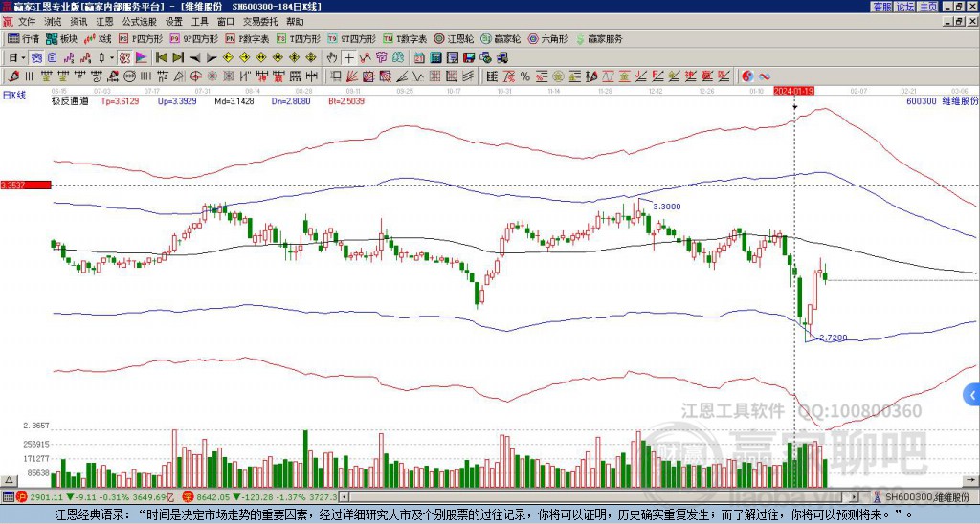
Task: Click the horizontal scrollbar right arrow
Action: click(855, 497)
